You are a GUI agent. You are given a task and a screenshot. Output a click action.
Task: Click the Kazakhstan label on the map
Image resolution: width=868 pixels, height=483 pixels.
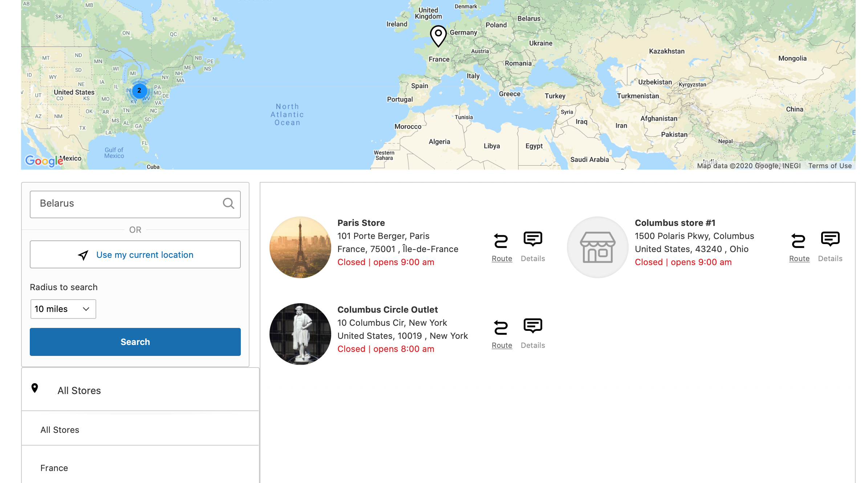(667, 51)
